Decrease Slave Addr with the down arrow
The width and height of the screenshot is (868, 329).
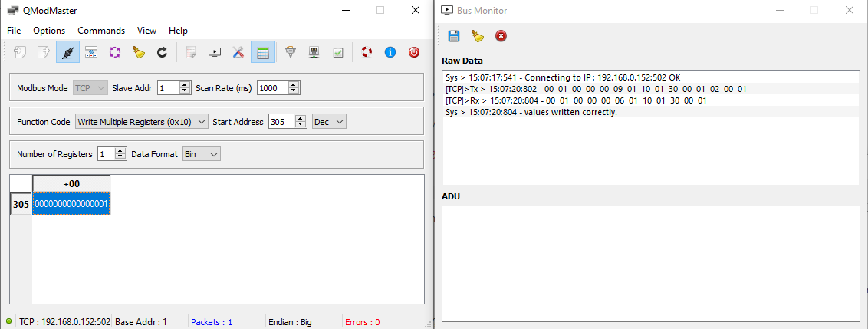coord(185,90)
